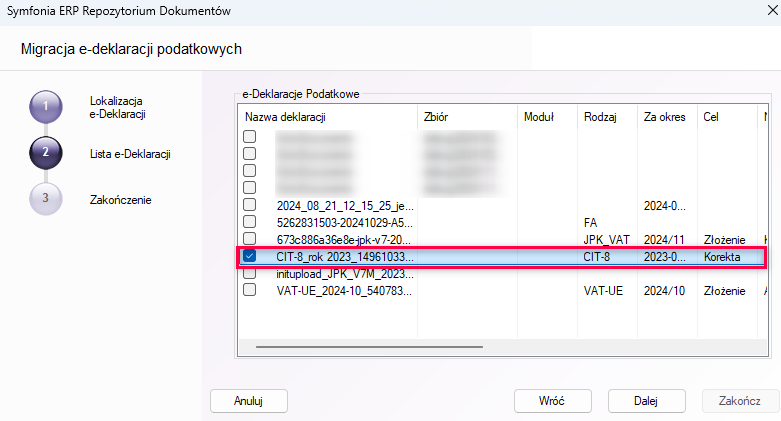Tick the third blurred row checkbox

coord(250,170)
